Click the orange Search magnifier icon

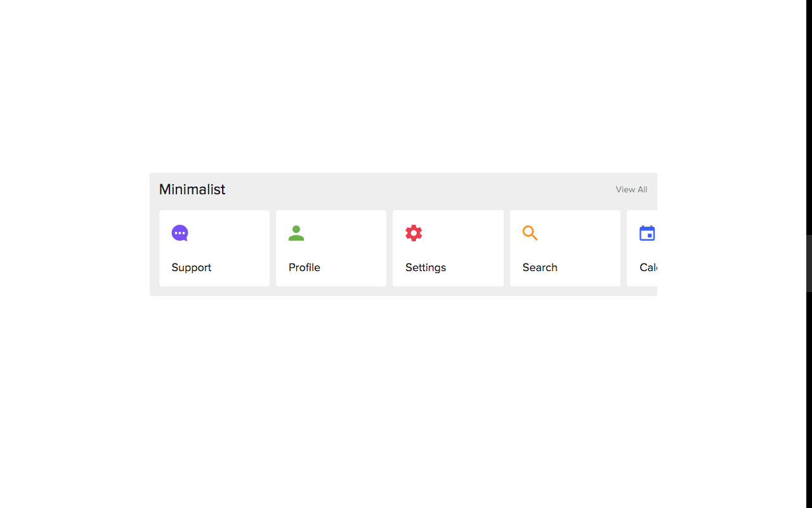pyautogui.click(x=530, y=233)
